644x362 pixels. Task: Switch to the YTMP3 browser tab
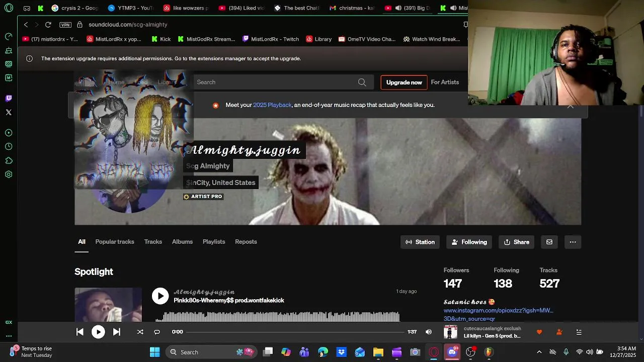click(130, 8)
